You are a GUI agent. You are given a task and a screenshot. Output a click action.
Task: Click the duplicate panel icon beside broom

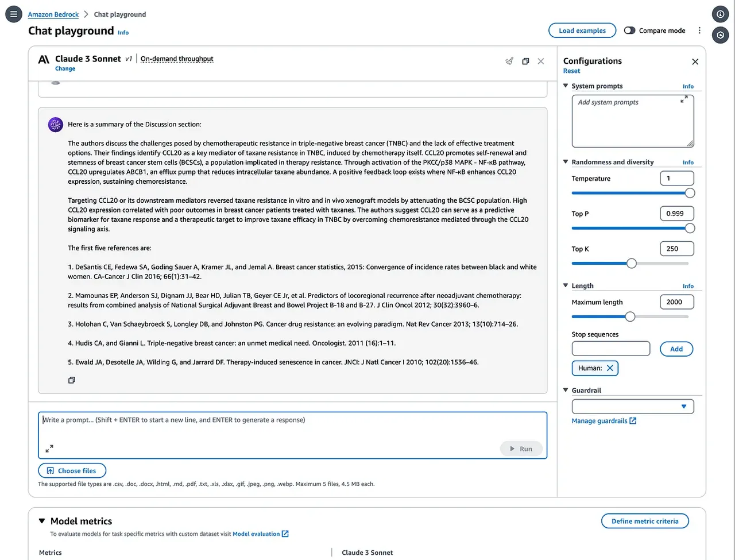click(525, 61)
